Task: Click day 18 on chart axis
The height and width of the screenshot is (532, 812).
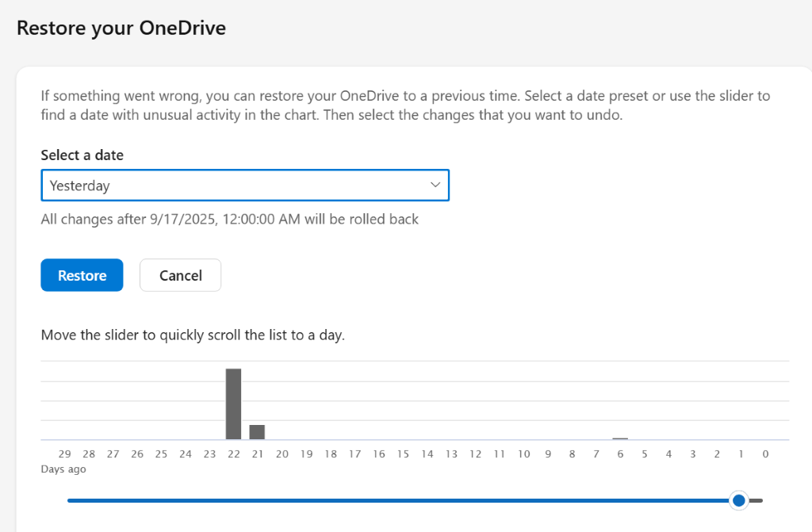Action: pos(331,454)
